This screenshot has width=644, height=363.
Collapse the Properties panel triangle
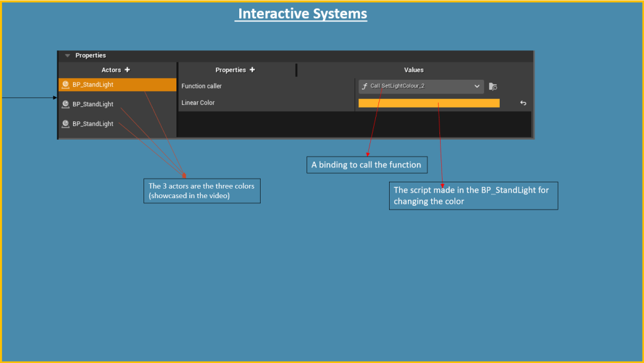(67, 55)
